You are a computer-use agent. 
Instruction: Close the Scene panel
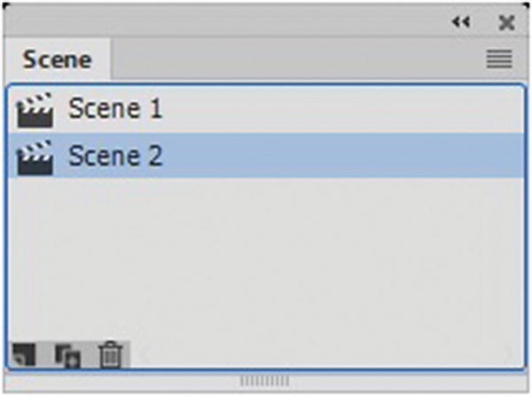[x=506, y=23]
